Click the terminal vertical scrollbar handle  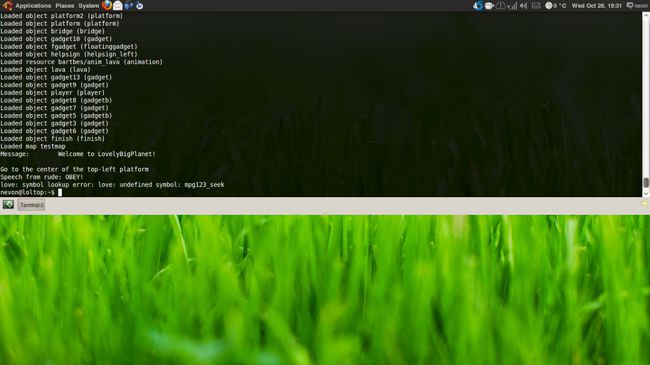(x=645, y=182)
